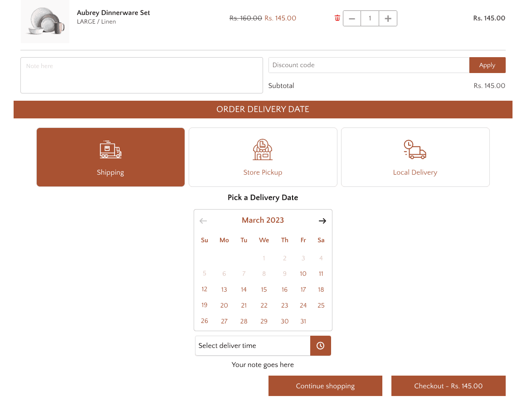The image size is (532, 406).
Task: Click Continue shopping button
Action: coord(325,386)
